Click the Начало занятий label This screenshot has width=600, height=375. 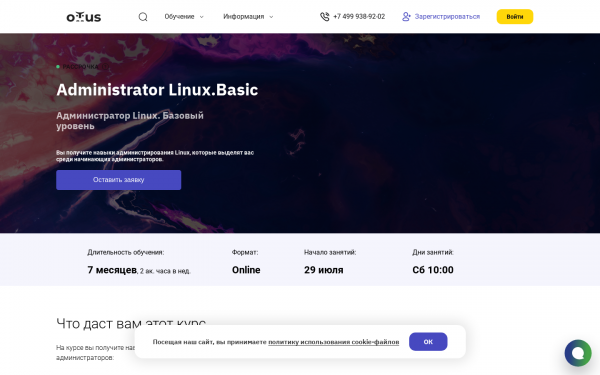pyautogui.click(x=330, y=253)
